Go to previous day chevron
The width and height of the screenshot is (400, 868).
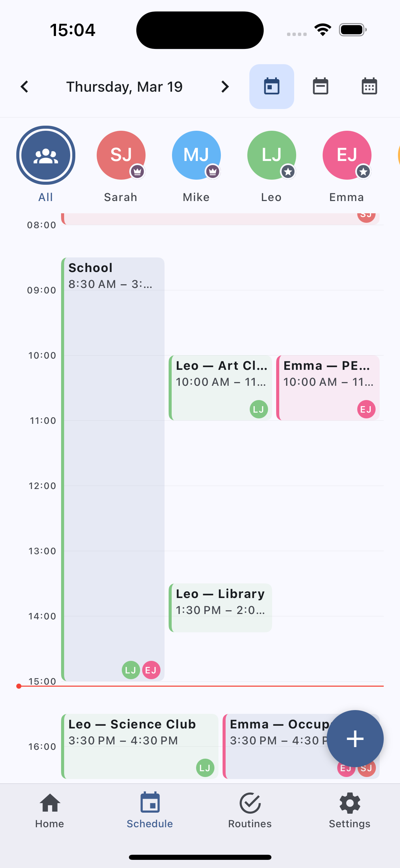tap(24, 87)
